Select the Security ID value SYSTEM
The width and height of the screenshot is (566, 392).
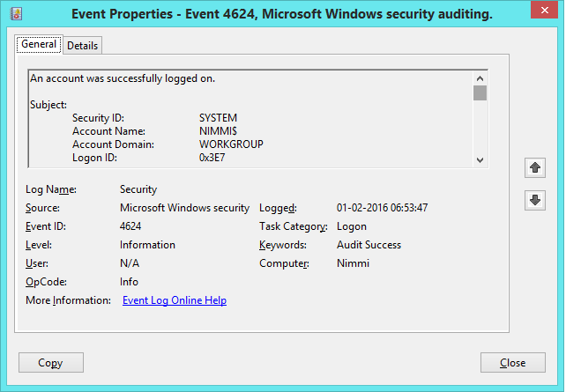[218, 118]
